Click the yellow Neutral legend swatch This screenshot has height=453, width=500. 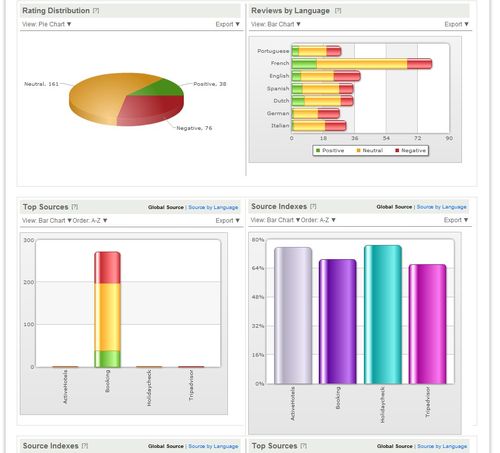pos(359,151)
